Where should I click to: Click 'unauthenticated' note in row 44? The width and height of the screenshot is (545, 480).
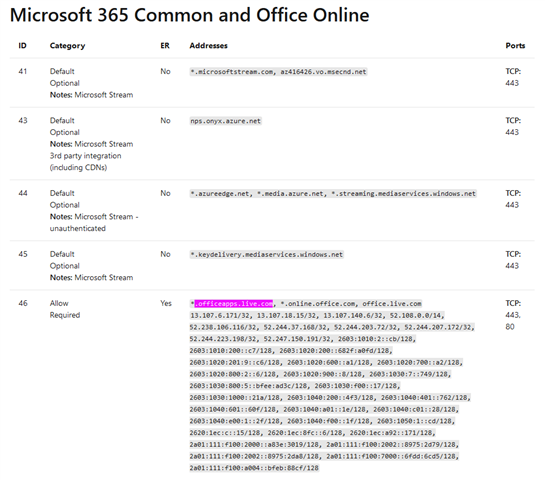[78, 228]
